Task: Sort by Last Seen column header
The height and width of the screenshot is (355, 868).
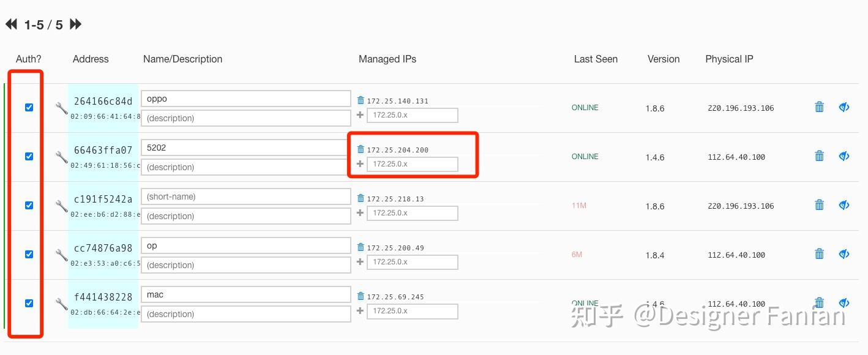Action: click(x=596, y=59)
